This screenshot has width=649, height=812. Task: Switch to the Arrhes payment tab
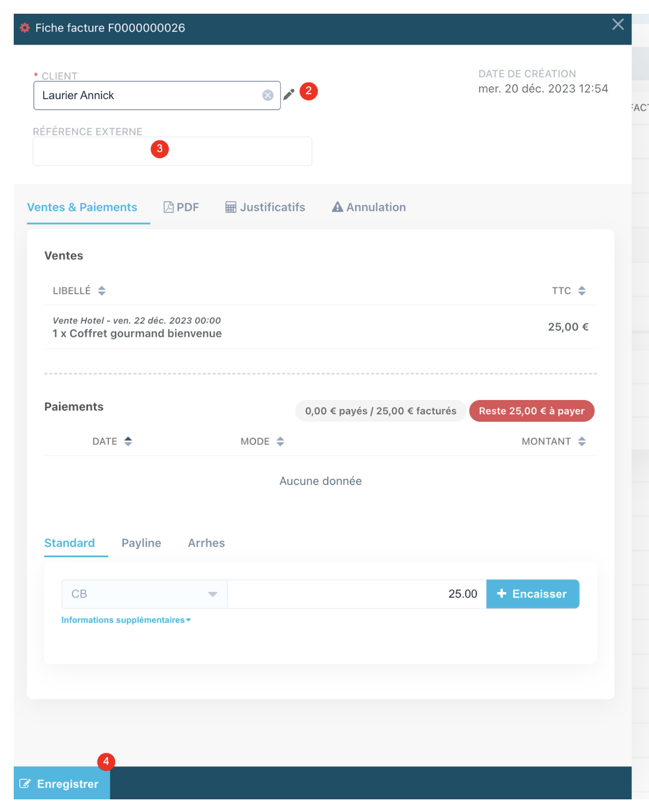click(206, 543)
